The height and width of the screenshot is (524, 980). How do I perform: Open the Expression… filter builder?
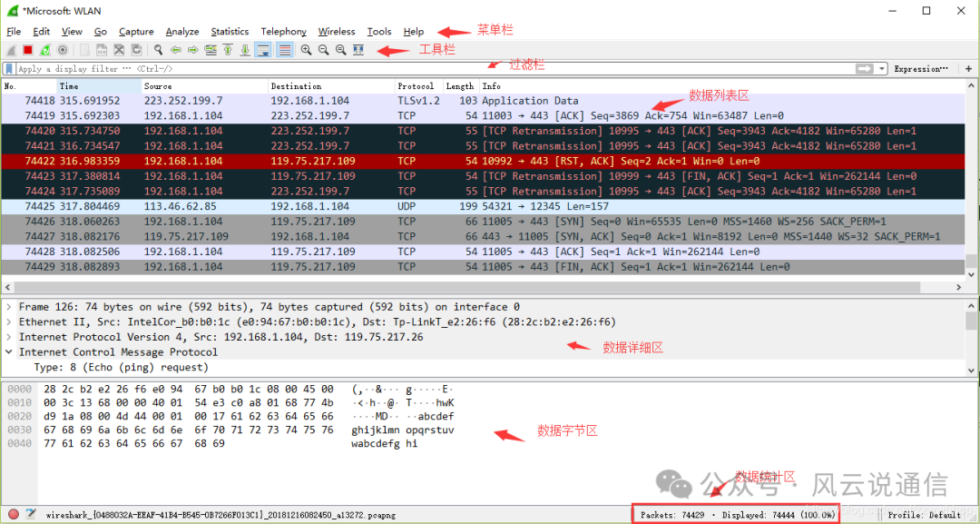[x=921, y=69]
